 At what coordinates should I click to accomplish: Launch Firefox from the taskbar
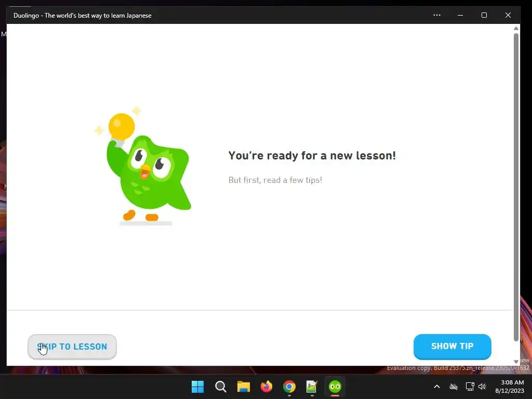click(267, 387)
